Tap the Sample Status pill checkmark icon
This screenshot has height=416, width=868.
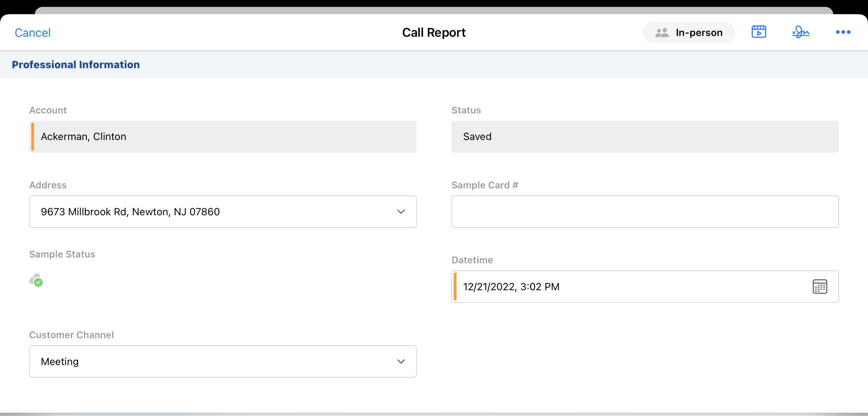click(x=36, y=280)
